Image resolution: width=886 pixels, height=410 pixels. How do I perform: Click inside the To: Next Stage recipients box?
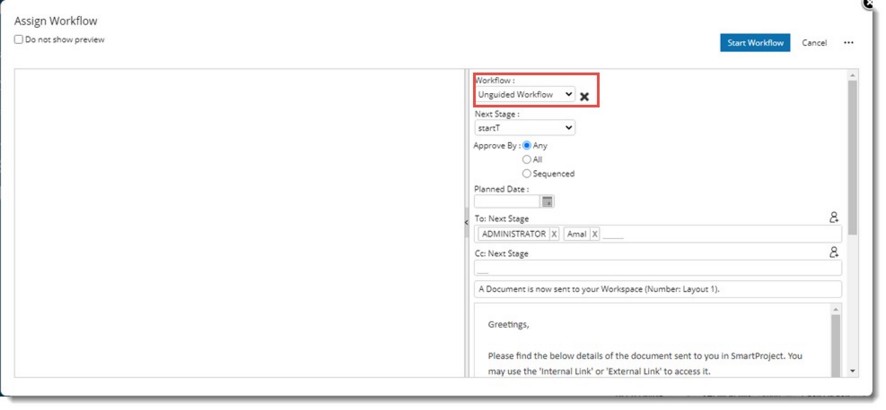(x=658, y=234)
